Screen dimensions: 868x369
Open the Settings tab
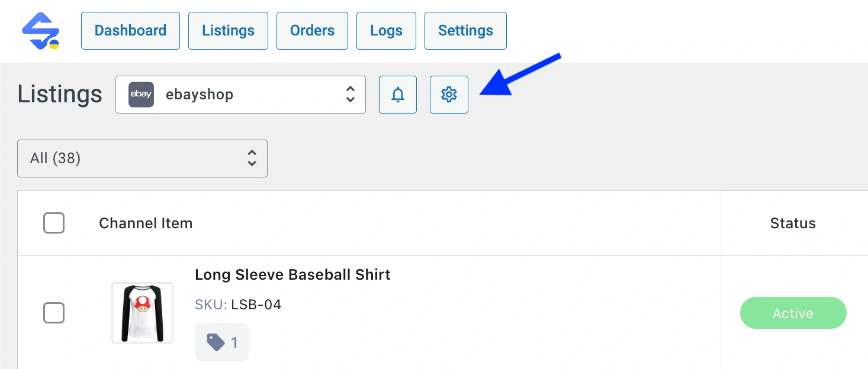coord(465,31)
